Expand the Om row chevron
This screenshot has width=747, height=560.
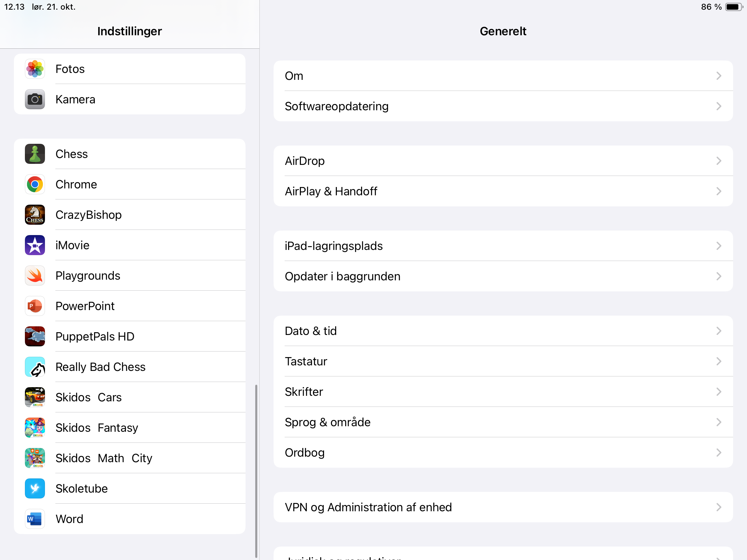coord(719,76)
